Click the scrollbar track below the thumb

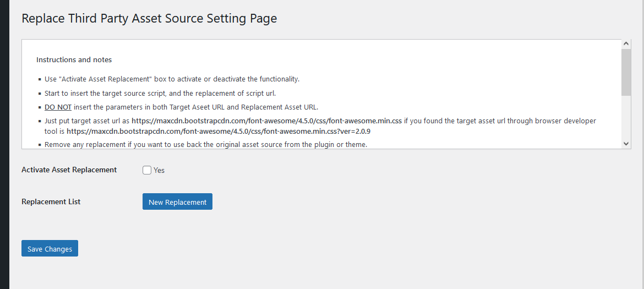click(626, 117)
